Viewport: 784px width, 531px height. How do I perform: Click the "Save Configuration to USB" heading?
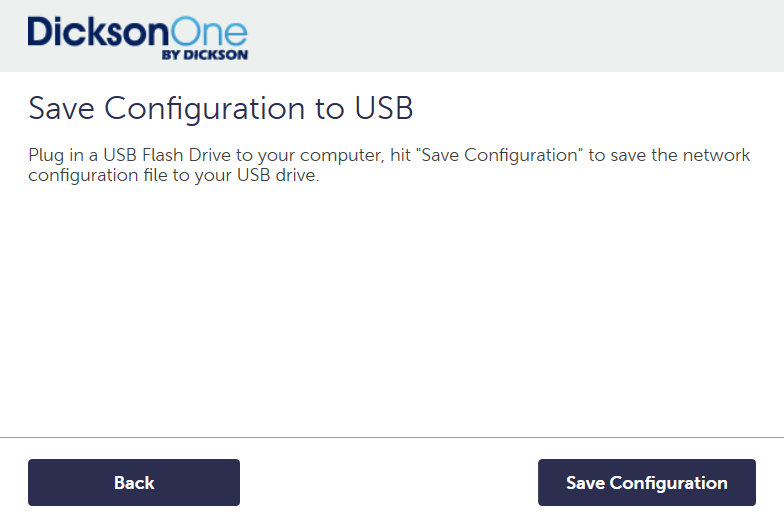tap(221, 108)
